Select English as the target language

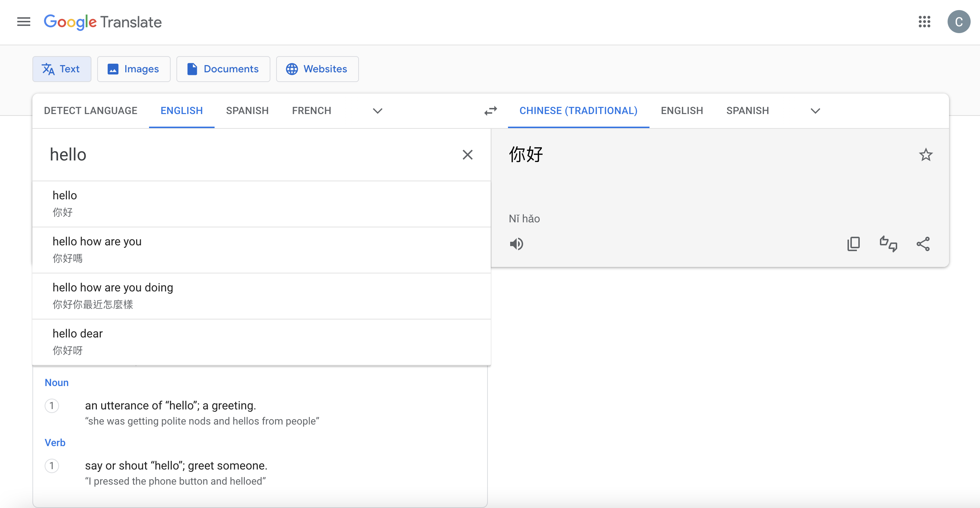(x=682, y=111)
